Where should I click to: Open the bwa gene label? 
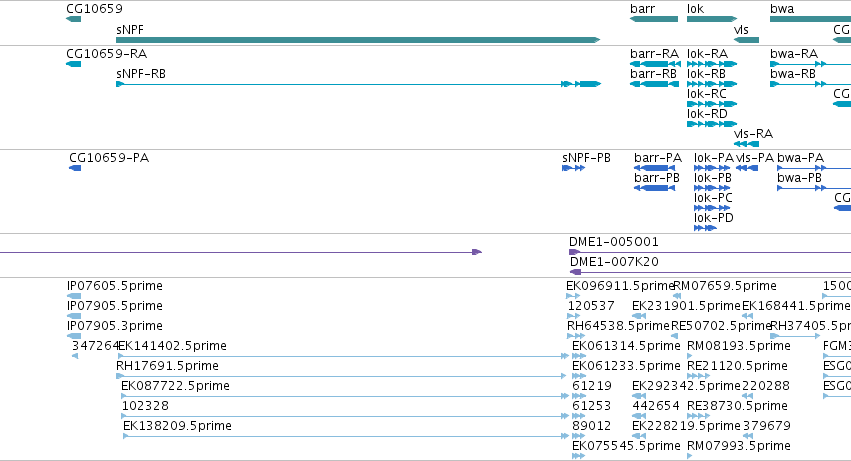[782, 9]
